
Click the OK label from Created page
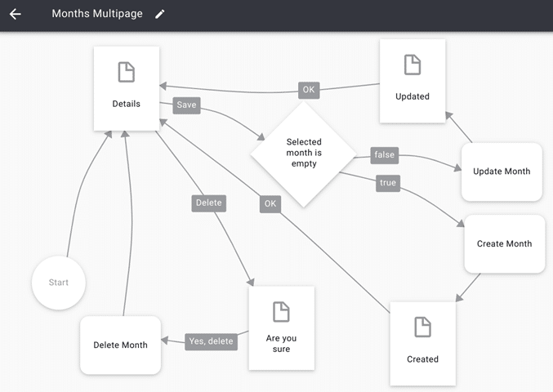coord(270,204)
